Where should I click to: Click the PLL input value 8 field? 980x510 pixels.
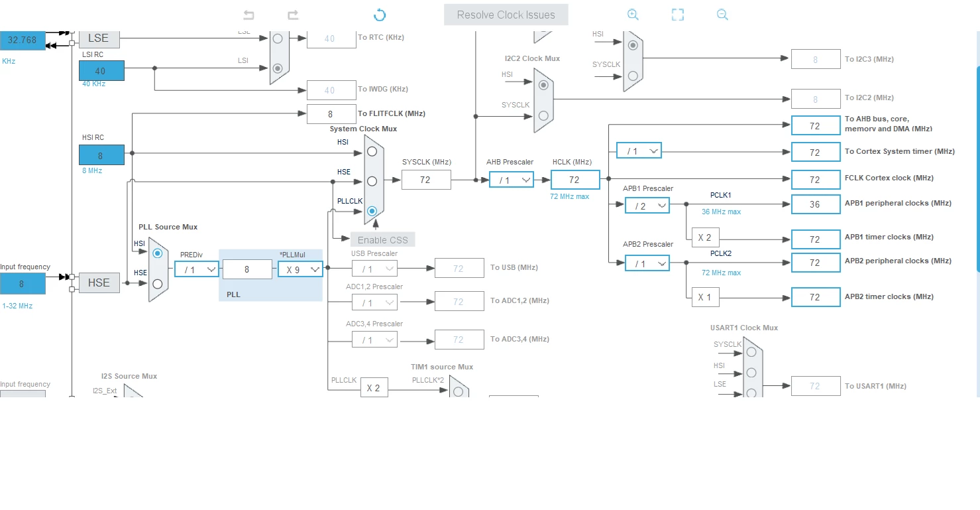[x=247, y=269]
